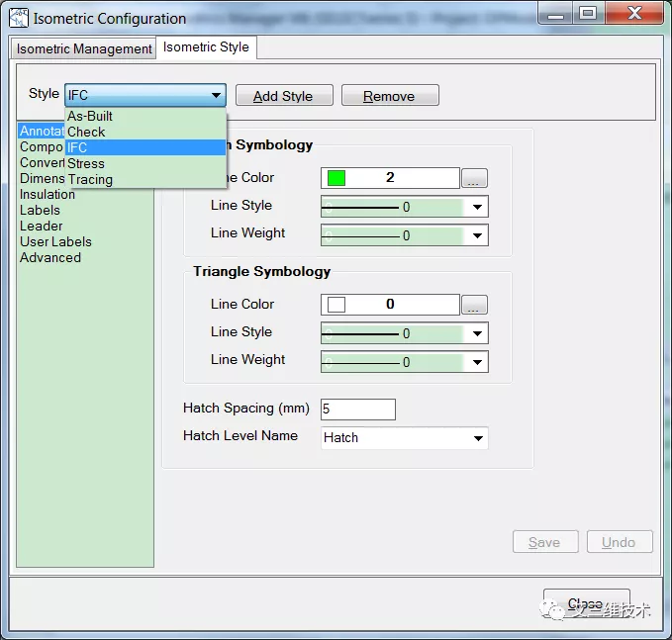Select Tracing in the style dropdown list

pyautogui.click(x=90, y=179)
